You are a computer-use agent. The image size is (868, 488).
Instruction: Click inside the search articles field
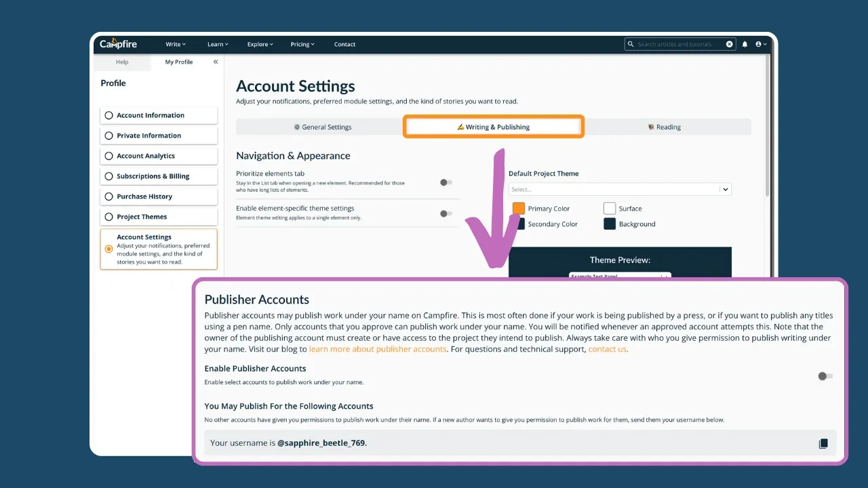(x=678, y=43)
